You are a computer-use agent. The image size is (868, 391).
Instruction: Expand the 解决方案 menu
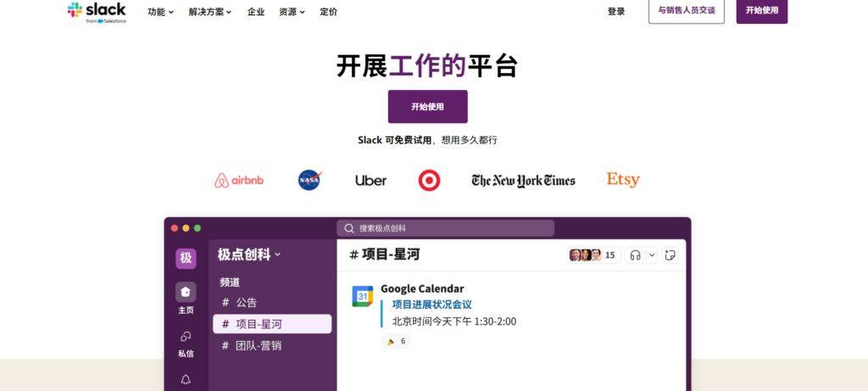pos(210,12)
